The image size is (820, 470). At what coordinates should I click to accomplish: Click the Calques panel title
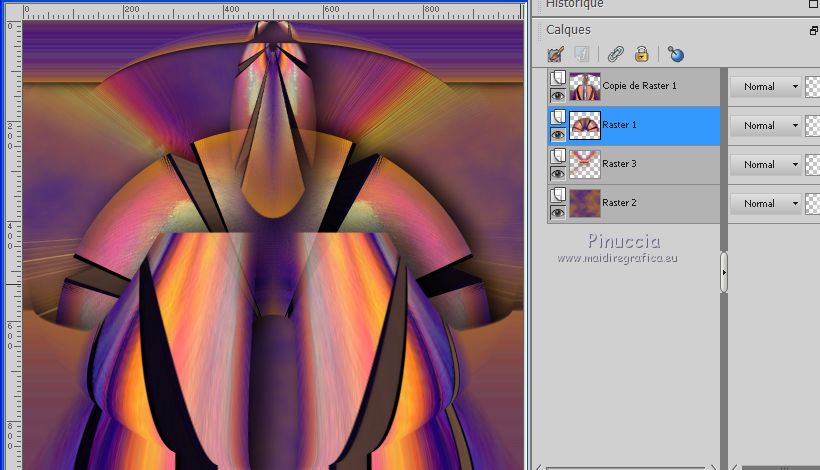tap(568, 30)
